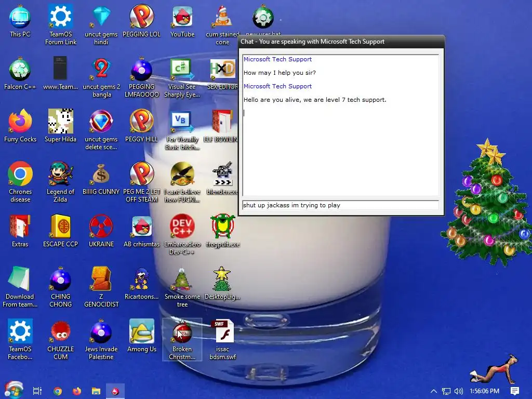Open the network status tray icon
The height and width of the screenshot is (399, 532).
click(x=446, y=391)
